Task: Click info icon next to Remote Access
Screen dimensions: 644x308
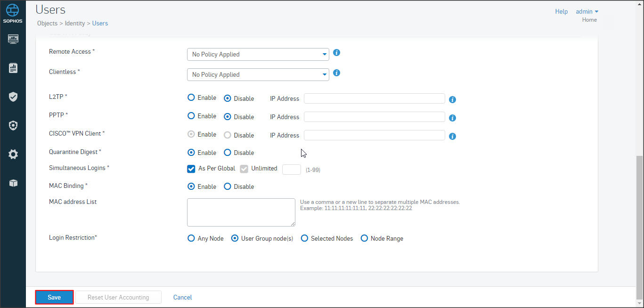Action: click(x=336, y=53)
